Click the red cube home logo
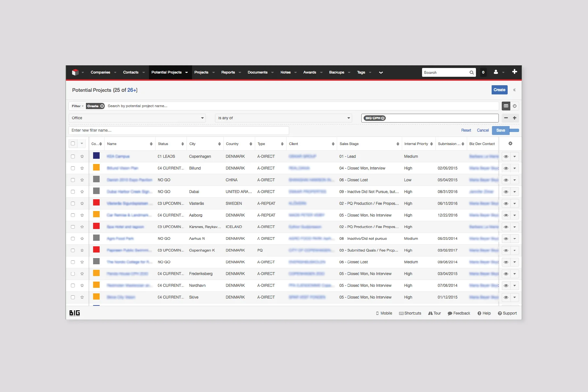The height and width of the screenshot is (392, 588). [x=75, y=72]
